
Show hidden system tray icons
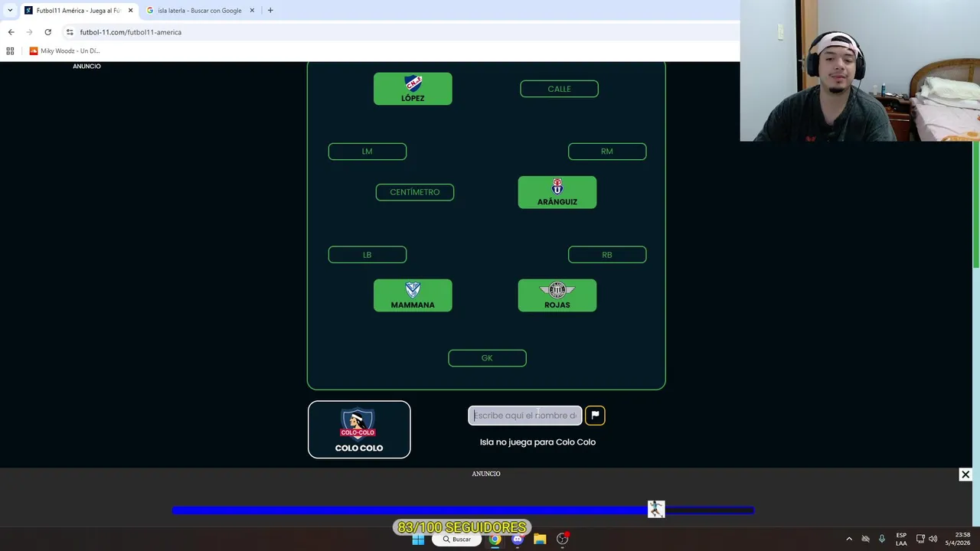coord(849,540)
